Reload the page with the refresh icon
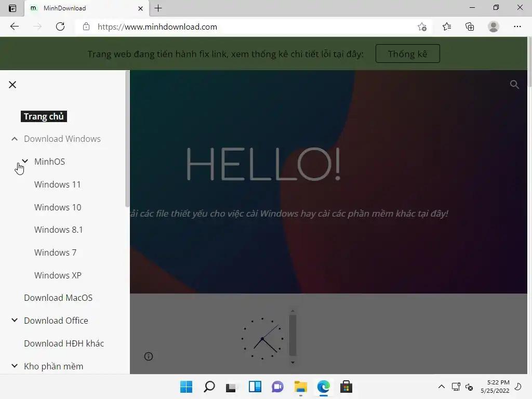This screenshot has width=532, height=399. click(x=60, y=26)
